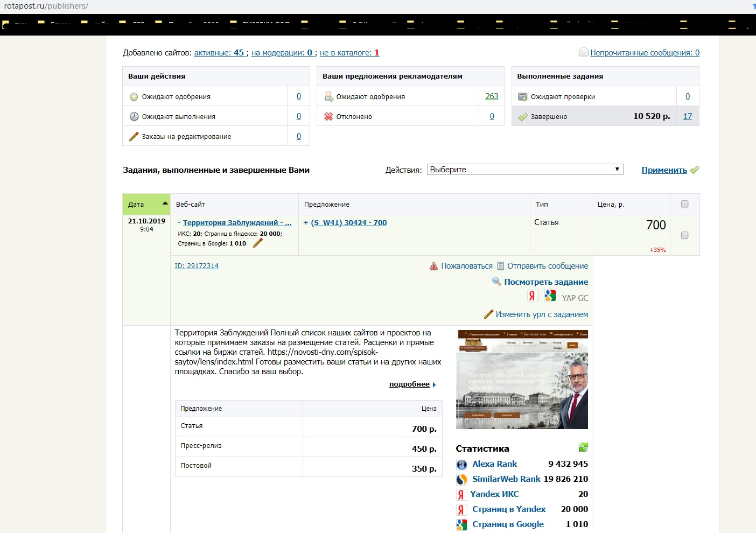The width and height of the screenshot is (756, 533).
Task: Click the warning icon beside Пожаловаться
Action: click(434, 266)
